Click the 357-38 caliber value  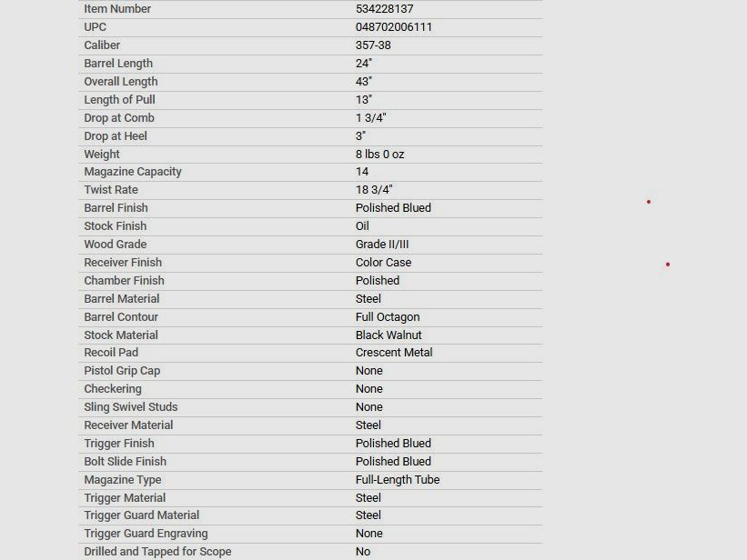pos(373,45)
